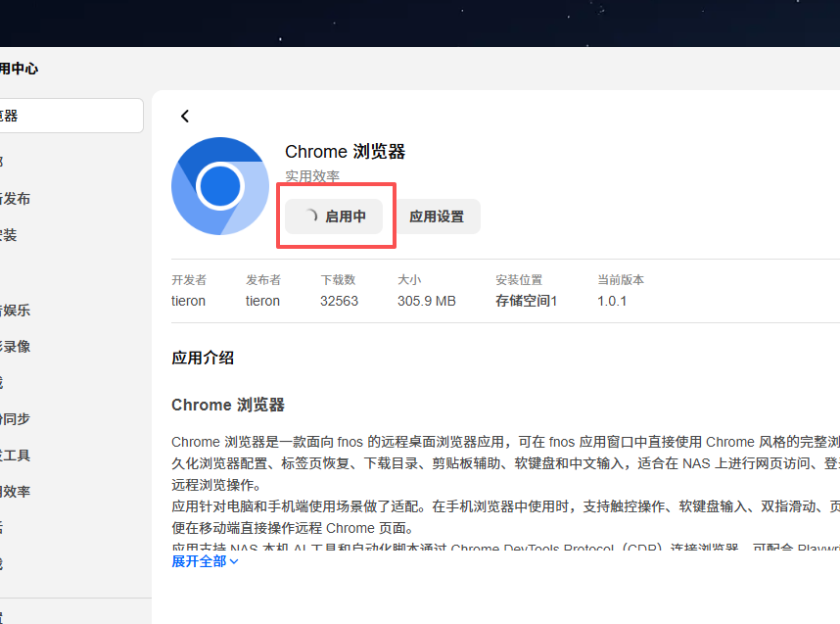The width and height of the screenshot is (840, 624).
Task: Open the sidebar item ending in 装
Action: coord(9,235)
